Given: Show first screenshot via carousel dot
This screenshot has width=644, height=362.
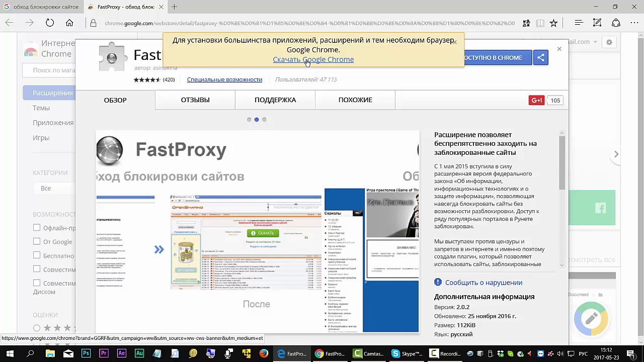Looking at the screenshot, I should tap(249, 120).
